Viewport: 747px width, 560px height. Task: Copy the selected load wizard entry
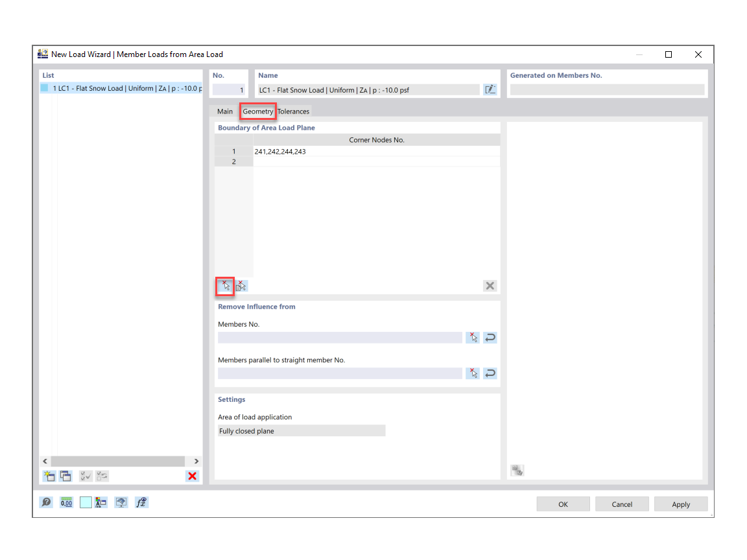point(65,476)
